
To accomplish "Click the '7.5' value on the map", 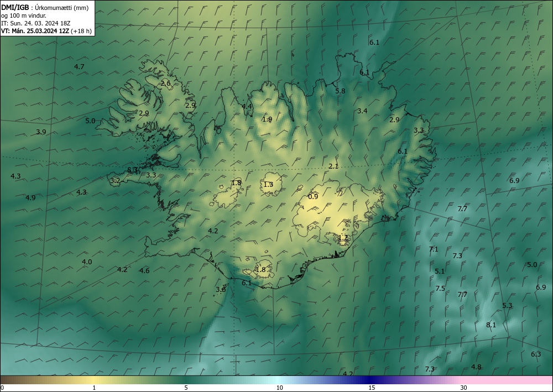I will coord(440,289).
